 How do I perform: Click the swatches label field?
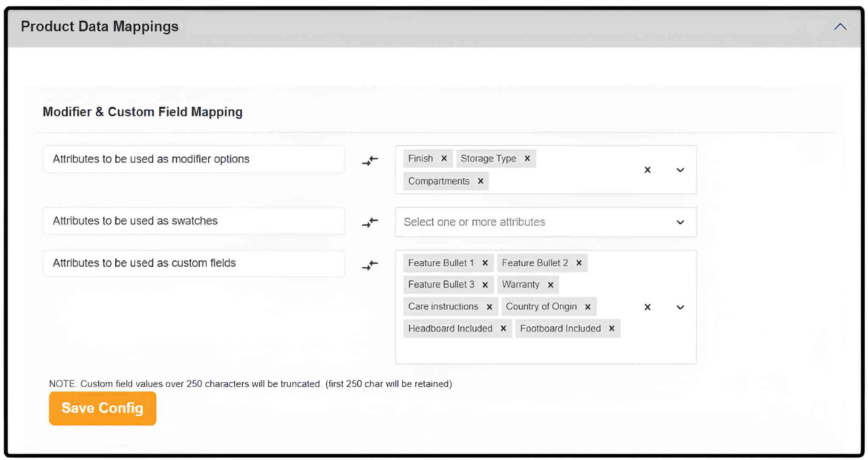[194, 221]
